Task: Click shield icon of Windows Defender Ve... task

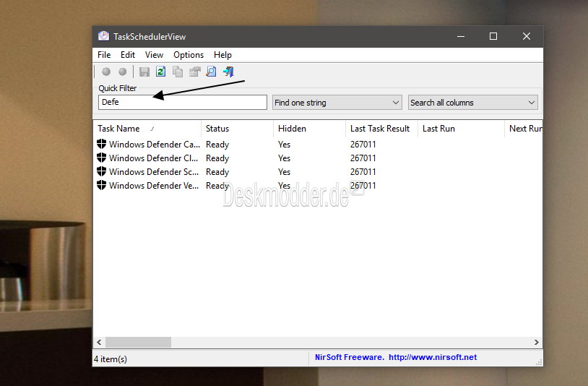Action: (101, 185)
